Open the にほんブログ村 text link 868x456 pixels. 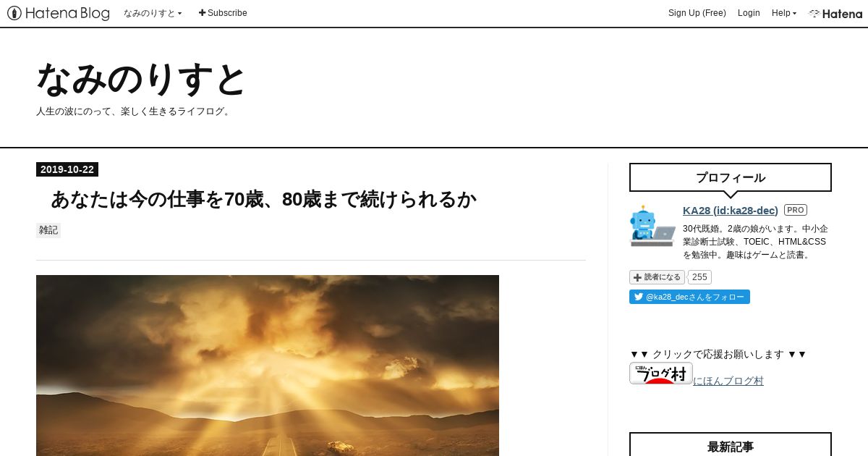point(728,381)
